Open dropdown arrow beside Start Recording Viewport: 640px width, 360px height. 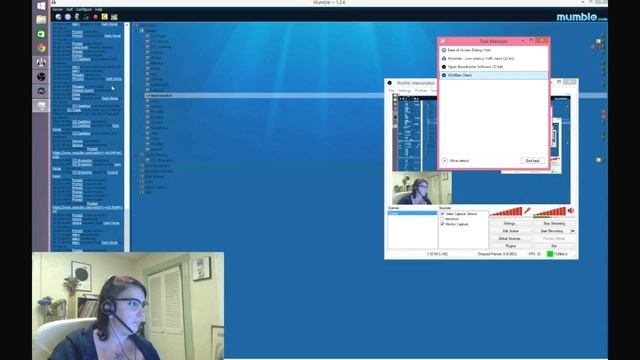pyautogui.click(x=573, y=231)
